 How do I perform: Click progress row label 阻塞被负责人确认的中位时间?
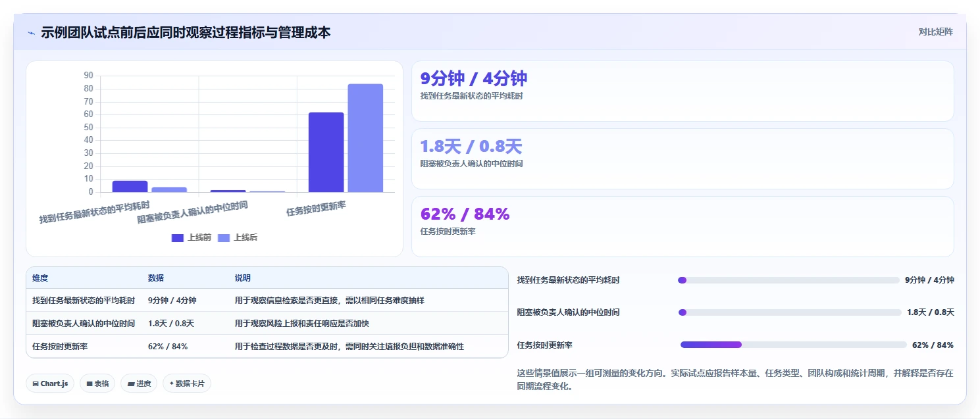pos(568,312)
